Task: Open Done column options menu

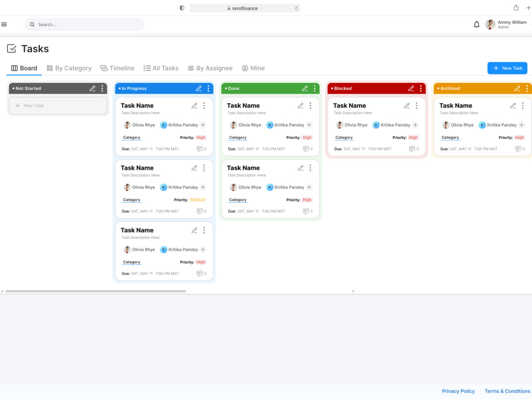Action: coord(314,88)
